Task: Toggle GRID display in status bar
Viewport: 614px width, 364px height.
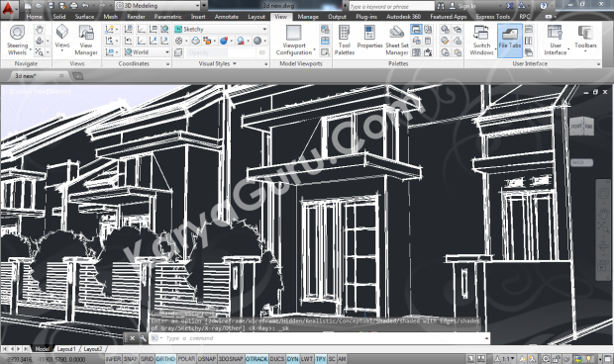Action: pyautogui.click(x=147, y=359)
